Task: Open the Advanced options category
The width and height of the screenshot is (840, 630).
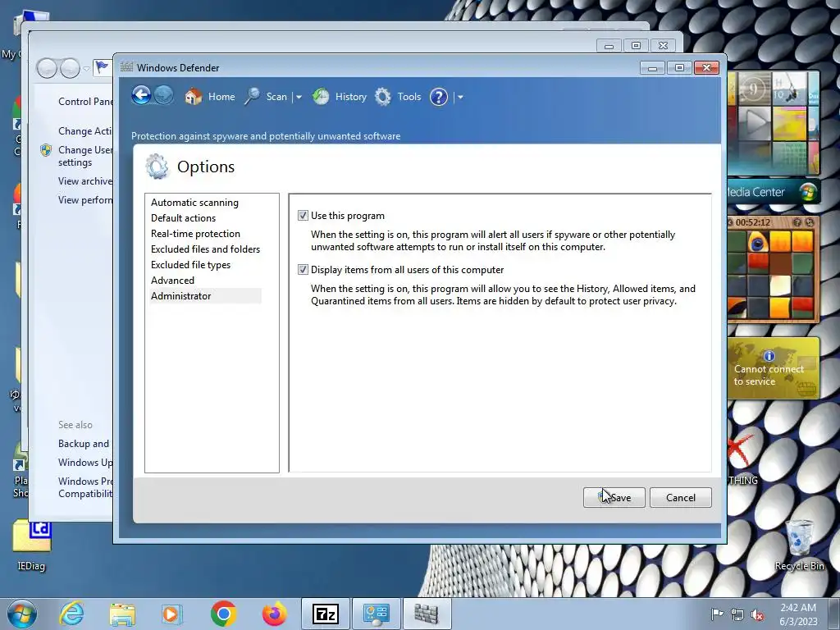Action: point(172,281)
